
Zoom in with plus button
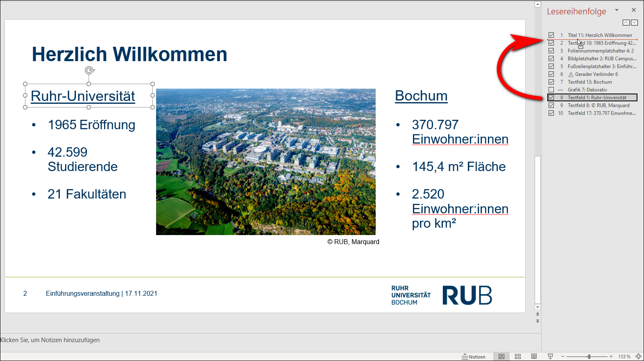coord(611,356)
